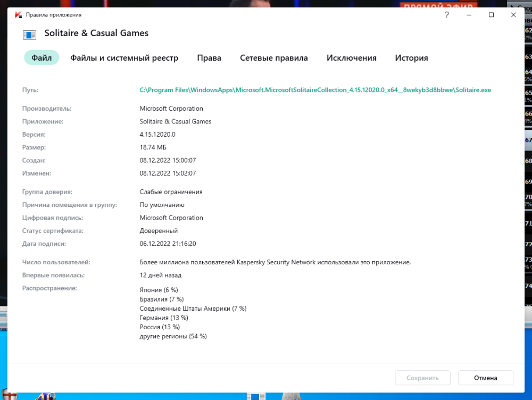
Task: Click the Германия (13 %) entry
Action: point(164,318)
